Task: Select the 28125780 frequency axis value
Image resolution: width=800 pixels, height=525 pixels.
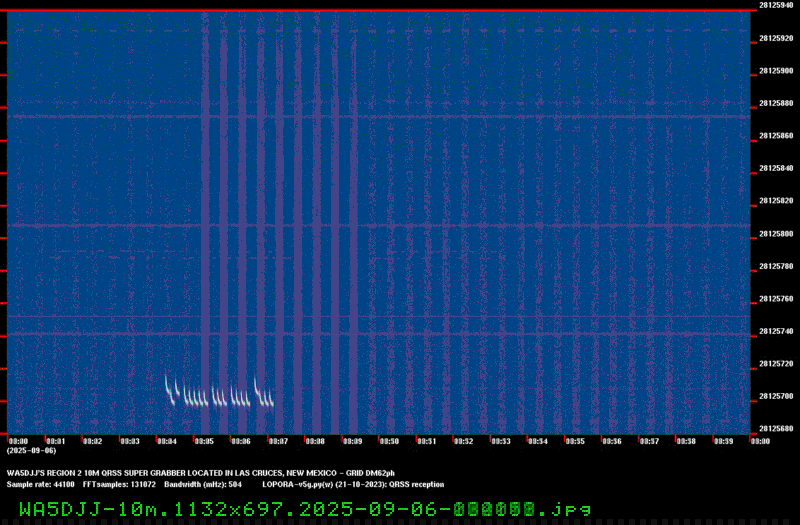Action: click(777, 266)
